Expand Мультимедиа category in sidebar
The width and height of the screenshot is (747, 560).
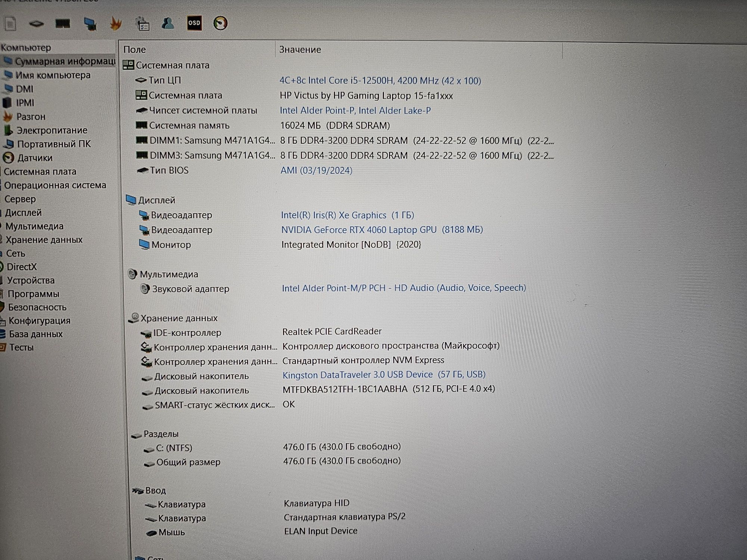(x=34, y=226)
